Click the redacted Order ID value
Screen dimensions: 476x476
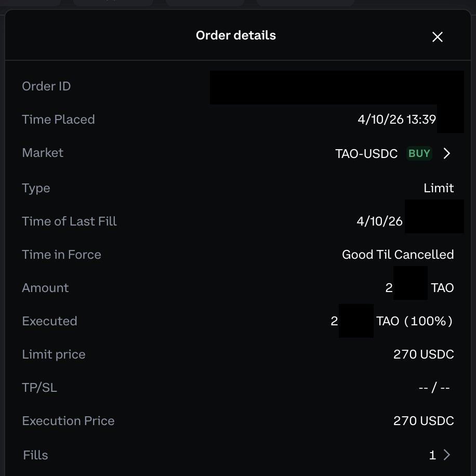tap(336, 87)
